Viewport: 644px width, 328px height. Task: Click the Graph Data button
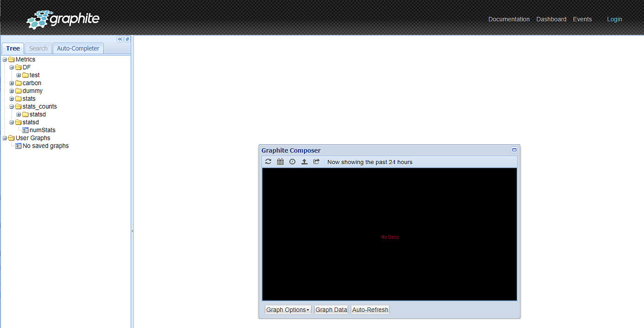point(331,310)
